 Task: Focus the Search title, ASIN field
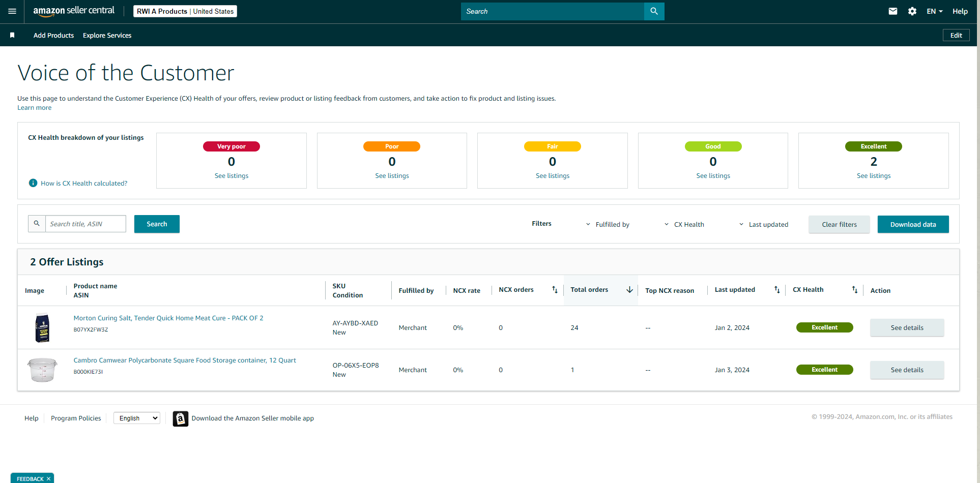pyautogui.click(x=85, y=224)
